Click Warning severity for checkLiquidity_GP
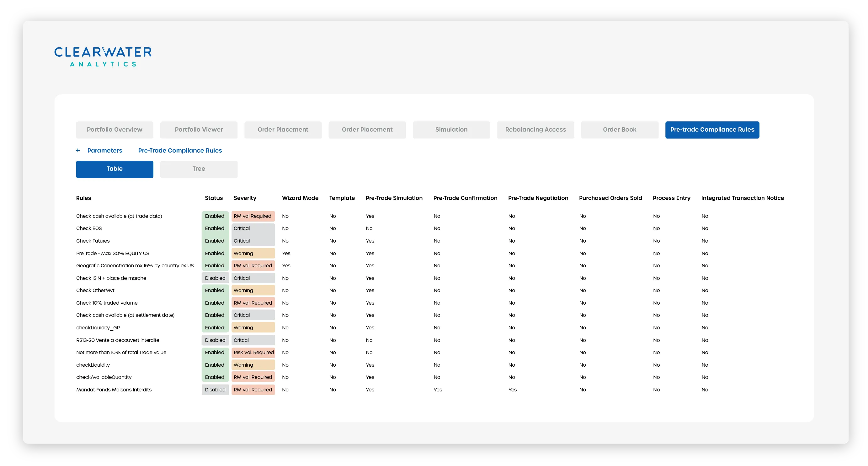The image size is (868, 466). click(x=253, y=327)
